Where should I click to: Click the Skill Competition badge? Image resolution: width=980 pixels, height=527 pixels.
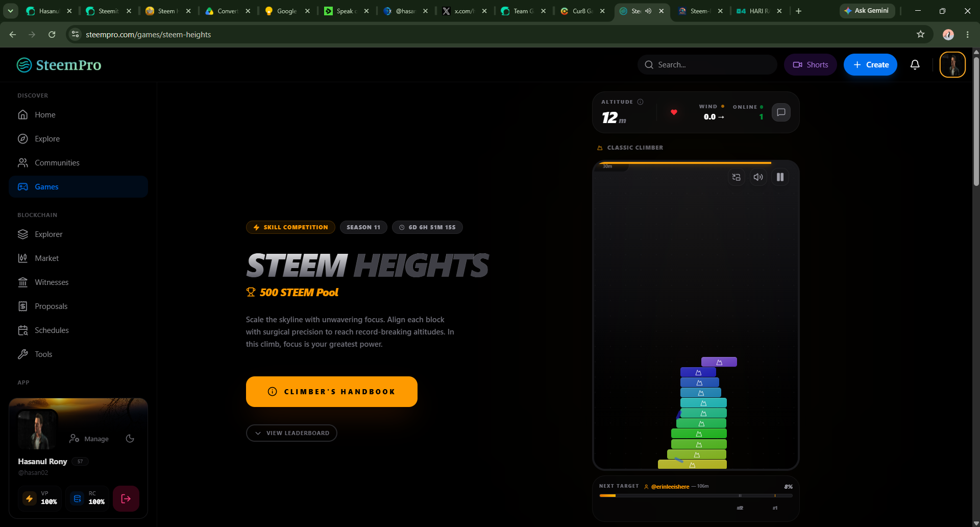pyautogui.click(x=290, y=227)
